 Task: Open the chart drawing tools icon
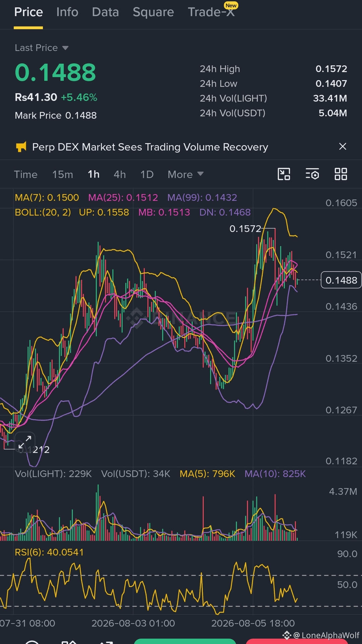(x=284, y=174)
